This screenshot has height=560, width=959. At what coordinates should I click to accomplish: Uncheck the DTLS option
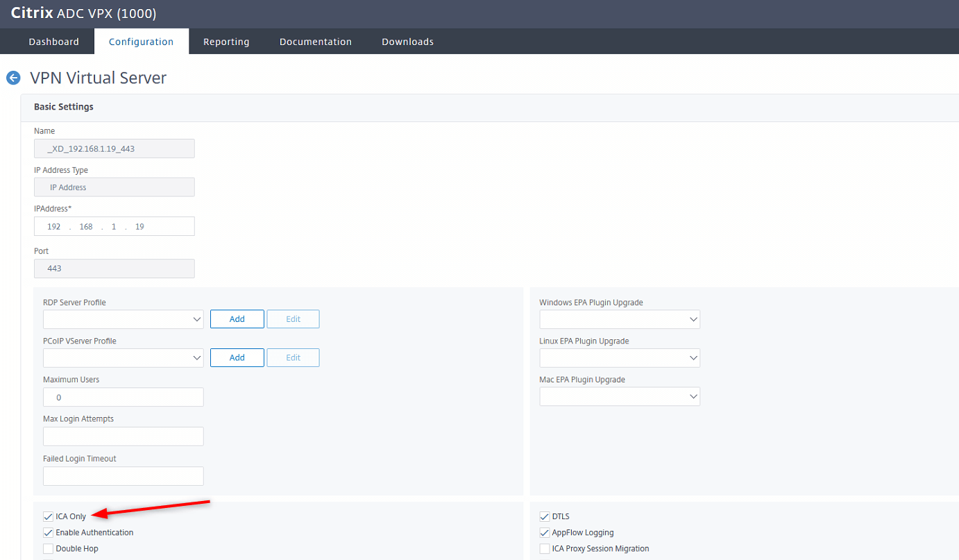[545, 516]
